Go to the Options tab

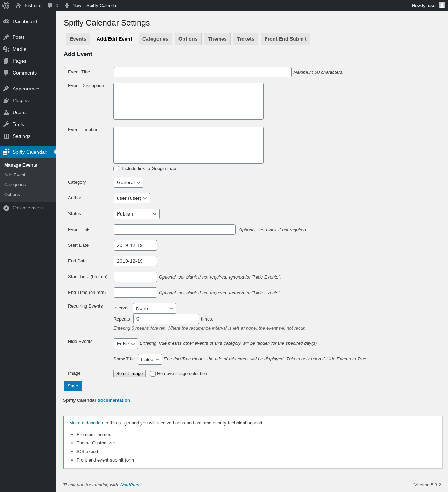pos(188,39)
